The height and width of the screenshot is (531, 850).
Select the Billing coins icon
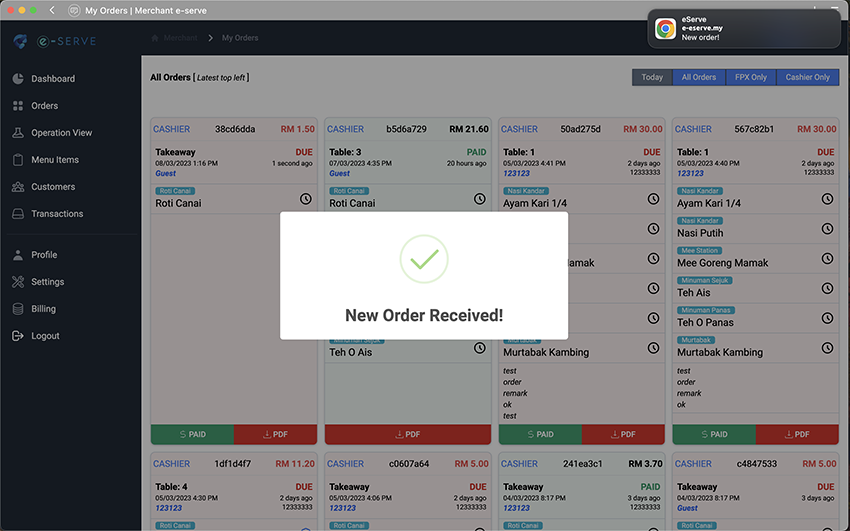click(18, 309)
